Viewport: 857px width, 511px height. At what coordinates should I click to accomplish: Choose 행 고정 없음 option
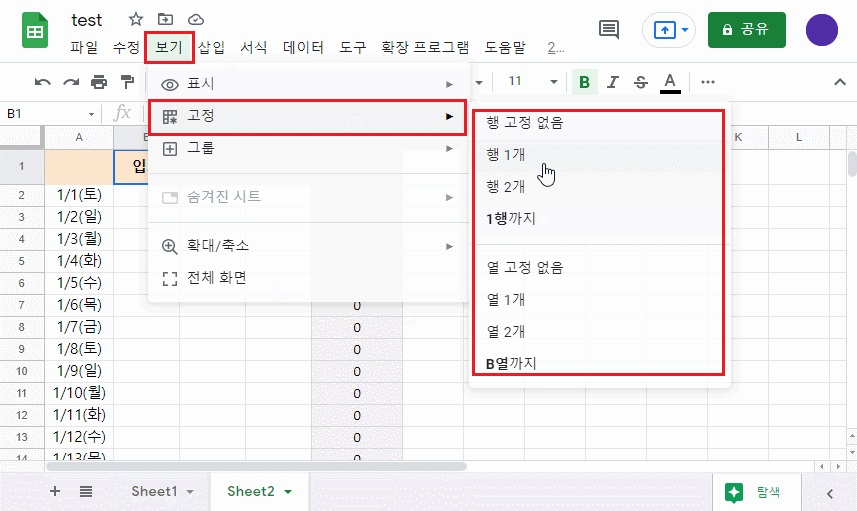tap(598, 122)
